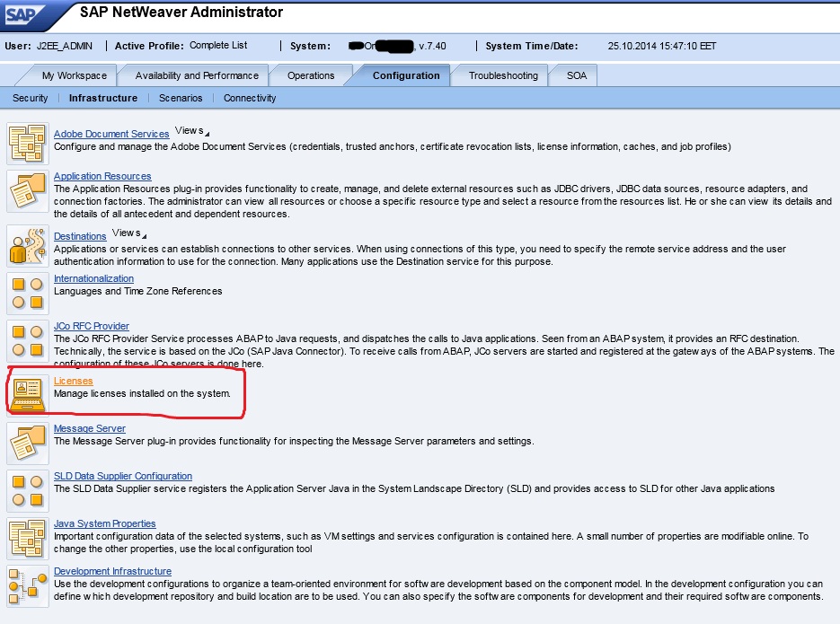Click the Internationalization shapes icon
Screen dimensions: 840x624
tap(27, 294)
